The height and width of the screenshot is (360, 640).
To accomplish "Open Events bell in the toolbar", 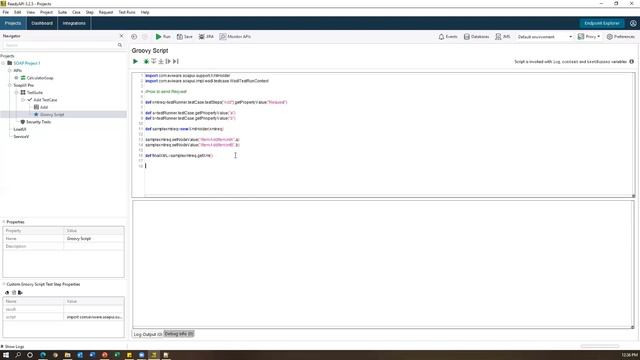I will (448, 37).
